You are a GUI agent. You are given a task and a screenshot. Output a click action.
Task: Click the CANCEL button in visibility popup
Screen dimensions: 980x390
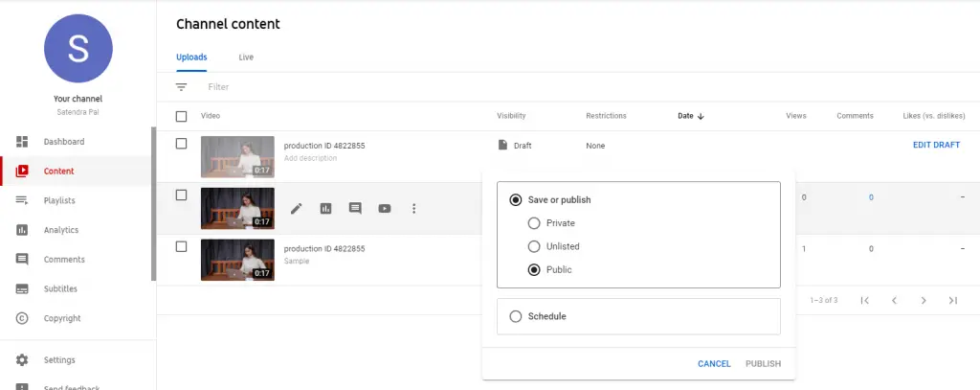click(714, 364)
